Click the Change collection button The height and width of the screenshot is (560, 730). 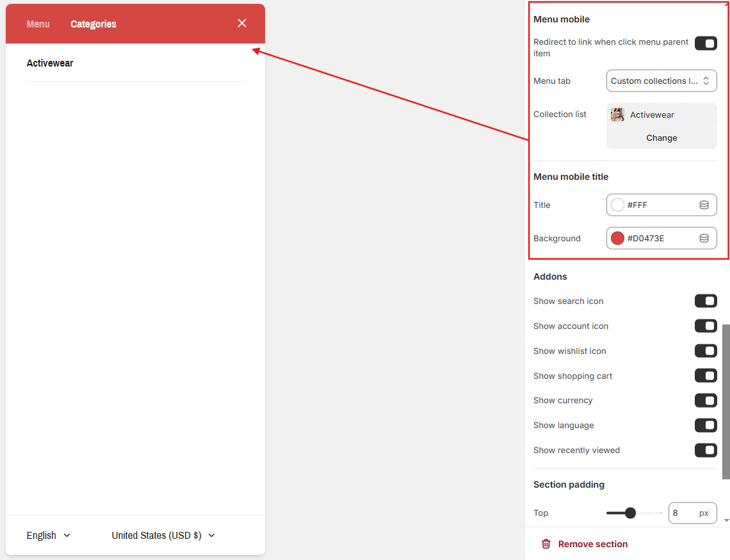(661, 138)
